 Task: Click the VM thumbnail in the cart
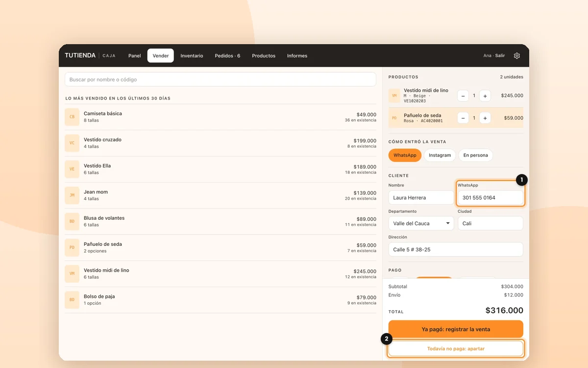pos(394,96)
